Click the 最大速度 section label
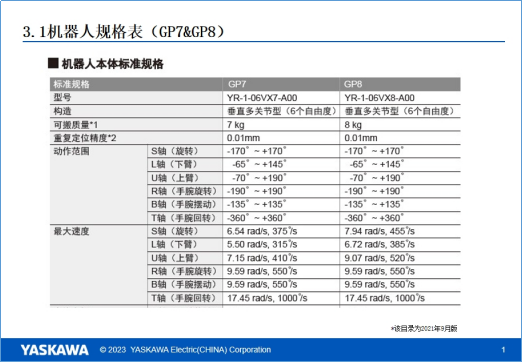 pos(71,231)
